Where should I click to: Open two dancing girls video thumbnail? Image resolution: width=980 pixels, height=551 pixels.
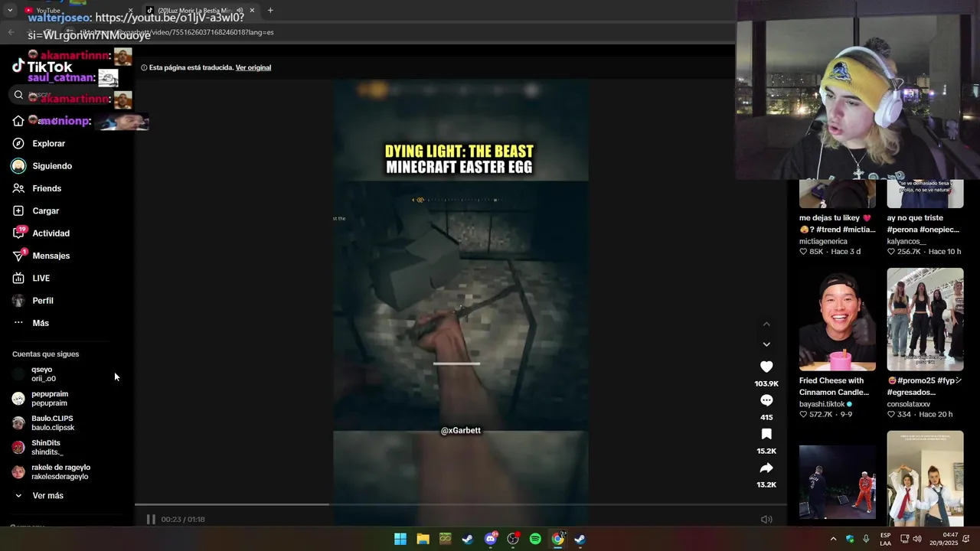pyautogui.click(x=925, y=478)
